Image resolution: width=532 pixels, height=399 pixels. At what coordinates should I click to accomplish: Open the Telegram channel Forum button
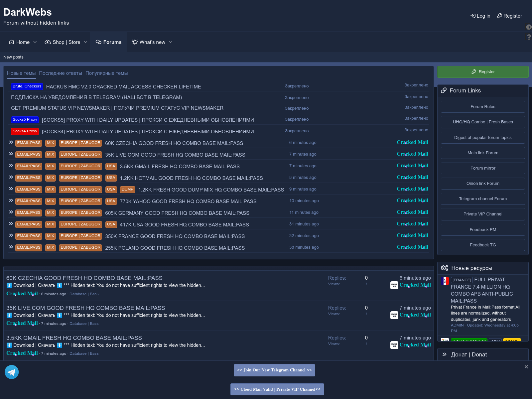(483, 199)
